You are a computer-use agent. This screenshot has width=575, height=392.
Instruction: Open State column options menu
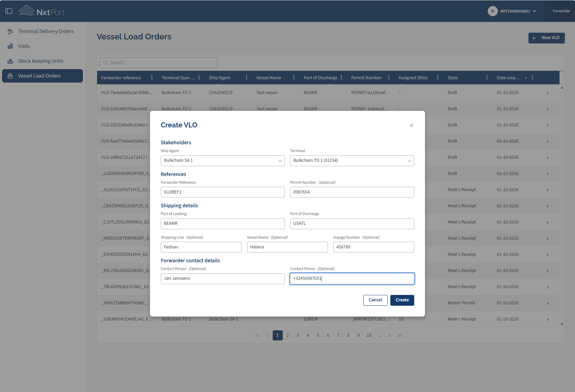click(x=487, y=78)
